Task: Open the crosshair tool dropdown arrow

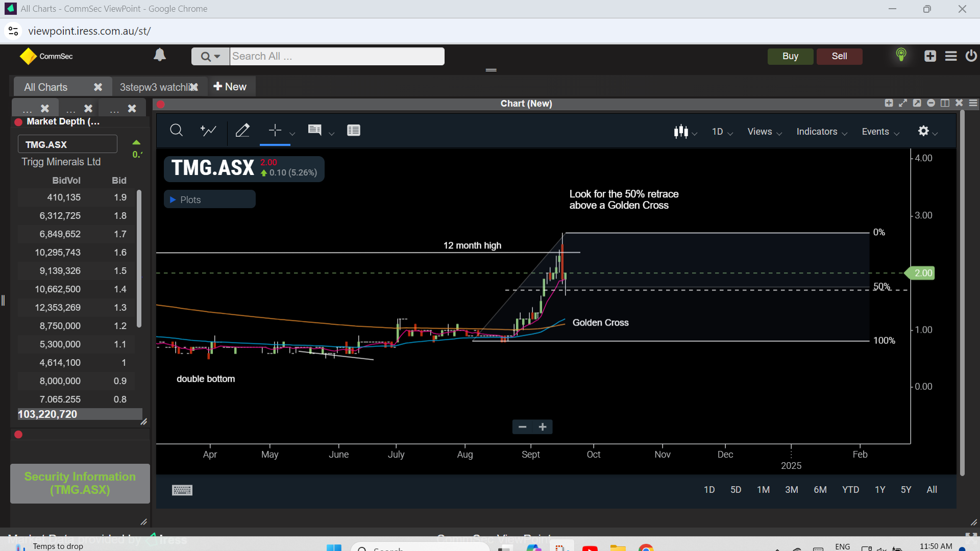Action: [x=292, y=134]
